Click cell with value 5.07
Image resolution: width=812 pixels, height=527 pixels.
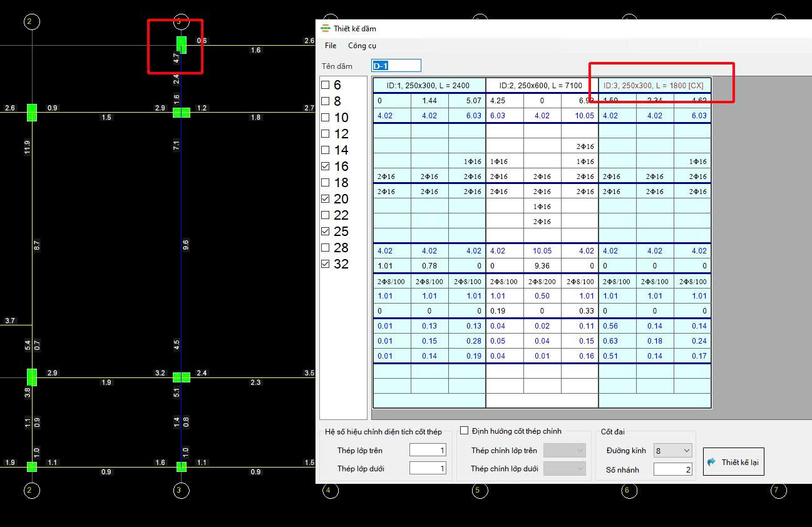467,101
